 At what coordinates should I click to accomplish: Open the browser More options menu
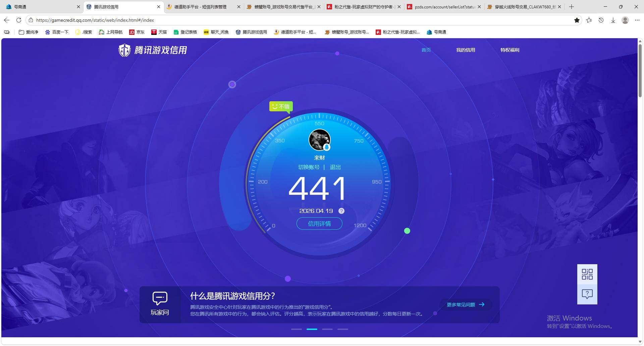(x=637, y=20)
